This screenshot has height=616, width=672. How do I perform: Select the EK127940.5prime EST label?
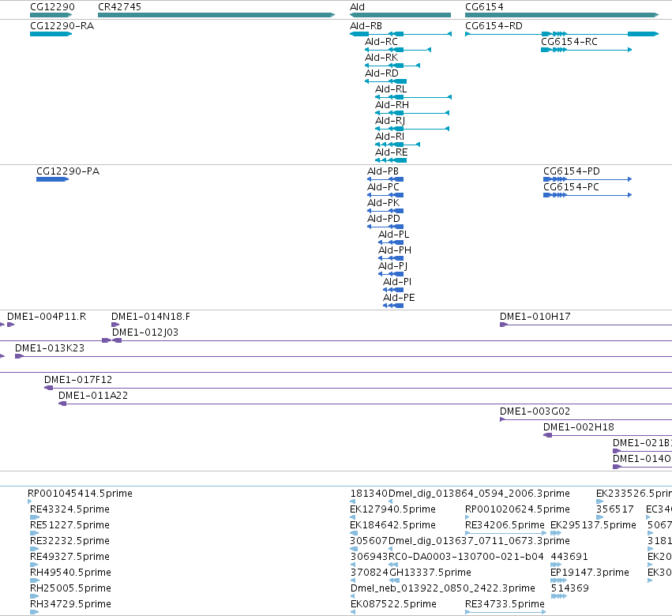click(x=392, y=509)
